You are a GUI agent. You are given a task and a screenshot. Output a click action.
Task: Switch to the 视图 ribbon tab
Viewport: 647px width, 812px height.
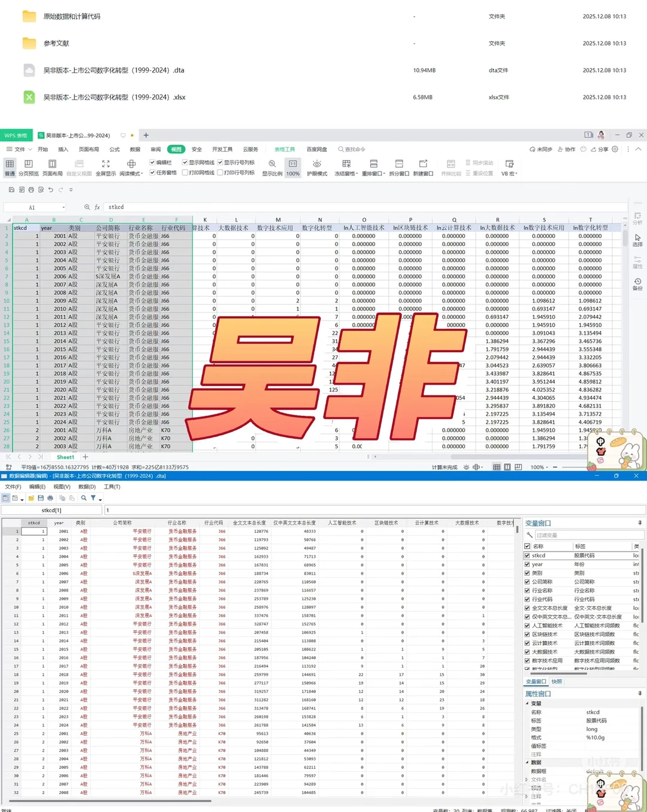pos(176,149)
